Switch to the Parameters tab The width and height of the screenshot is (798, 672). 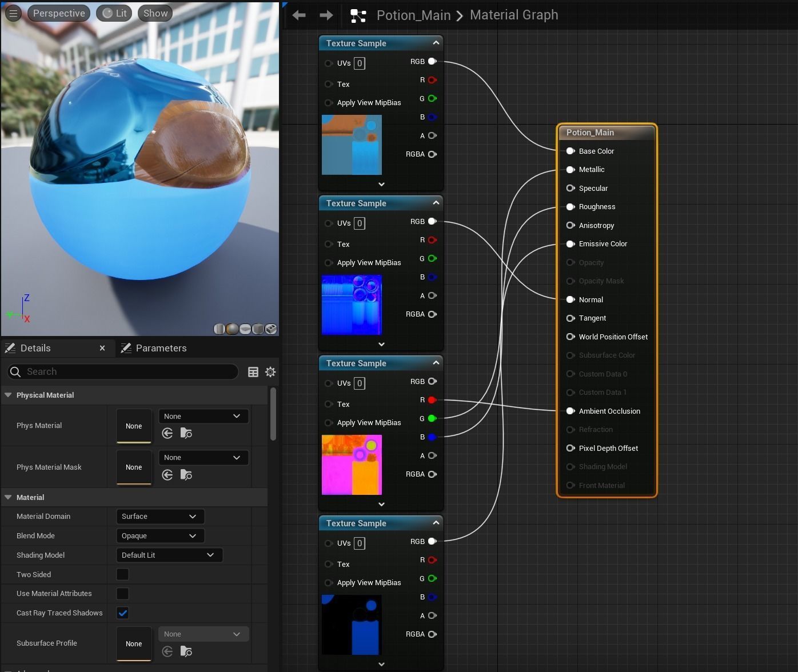tap(154, 348)
